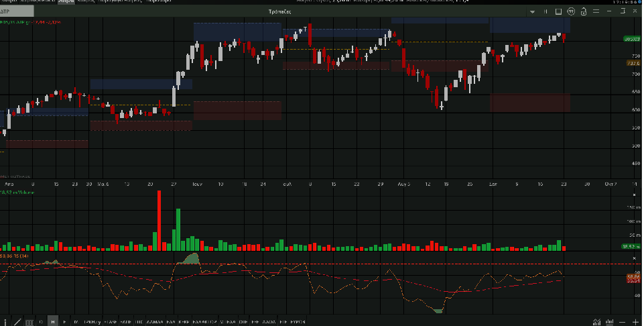Open the dropdown arrow in the chart title bar
This screenshot has width=644, height=326.
532,12
